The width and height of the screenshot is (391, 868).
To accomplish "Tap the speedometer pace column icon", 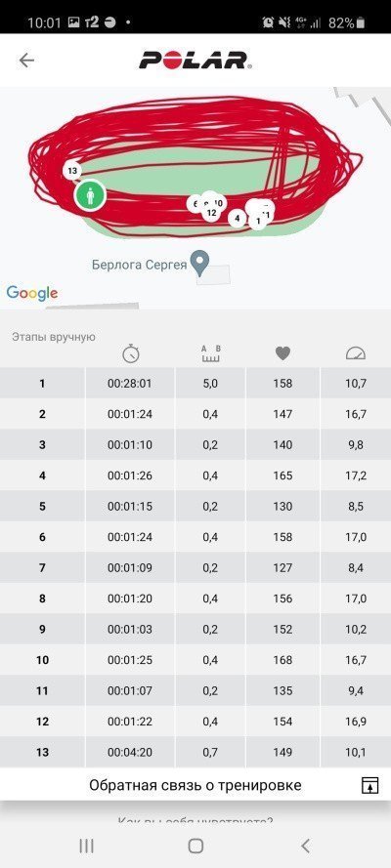I will [356, 353].
